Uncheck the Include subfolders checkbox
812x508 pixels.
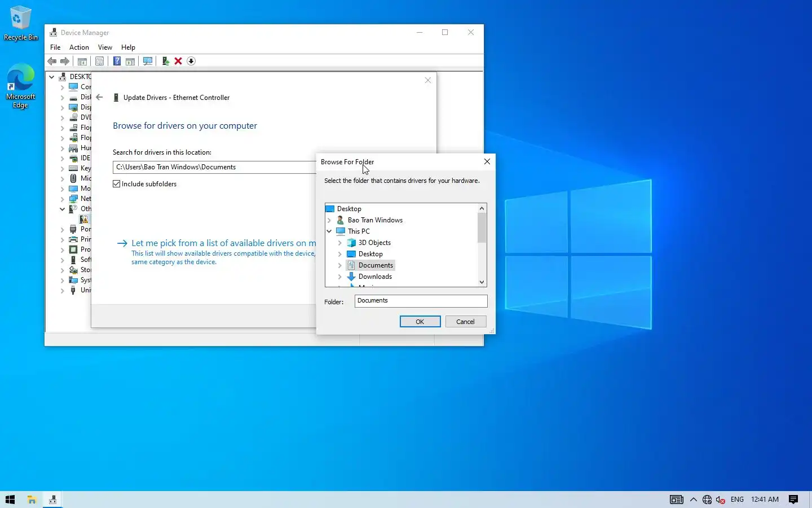click(117, 184)
